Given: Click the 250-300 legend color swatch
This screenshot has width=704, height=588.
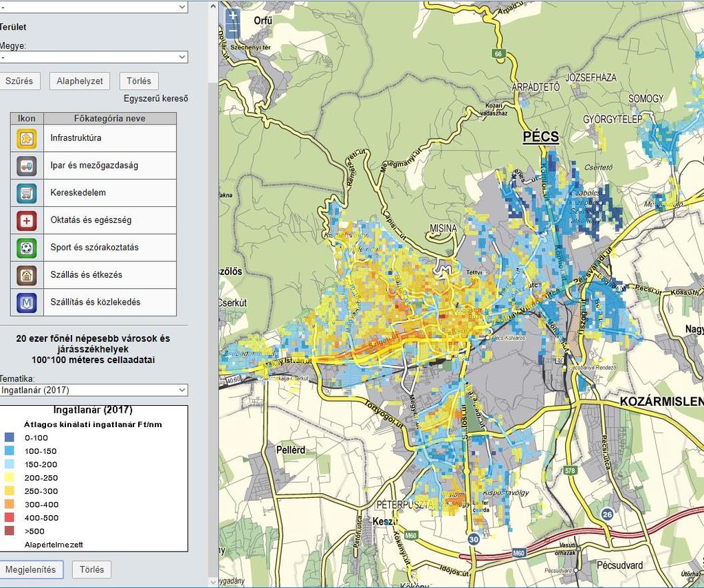Looking at the screenshot, I should click(9, 490).
